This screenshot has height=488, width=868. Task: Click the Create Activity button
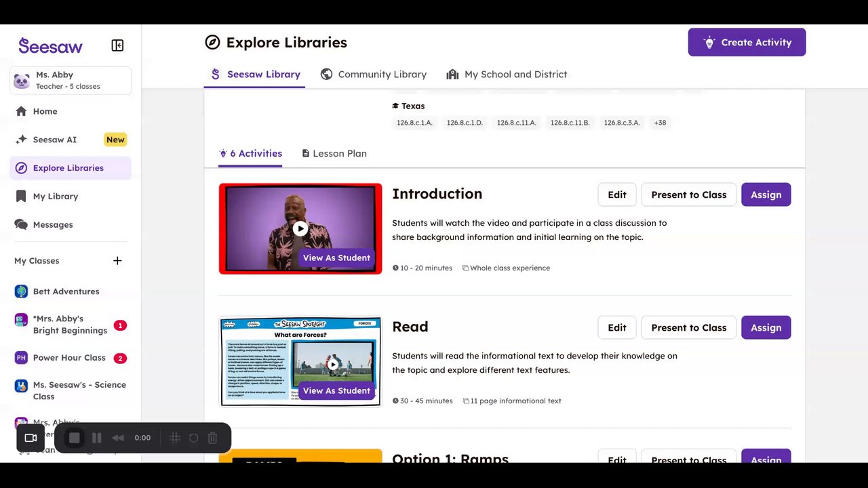click(747, 42)
